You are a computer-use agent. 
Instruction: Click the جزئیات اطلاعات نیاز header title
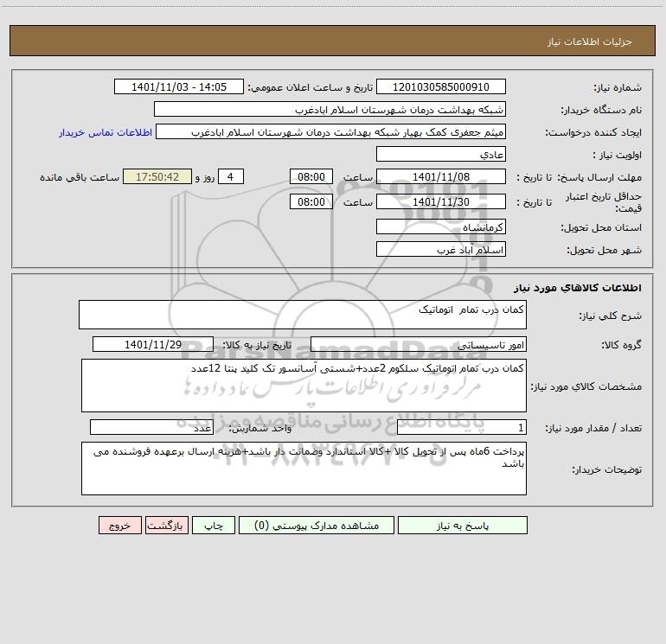pos(590,41)
